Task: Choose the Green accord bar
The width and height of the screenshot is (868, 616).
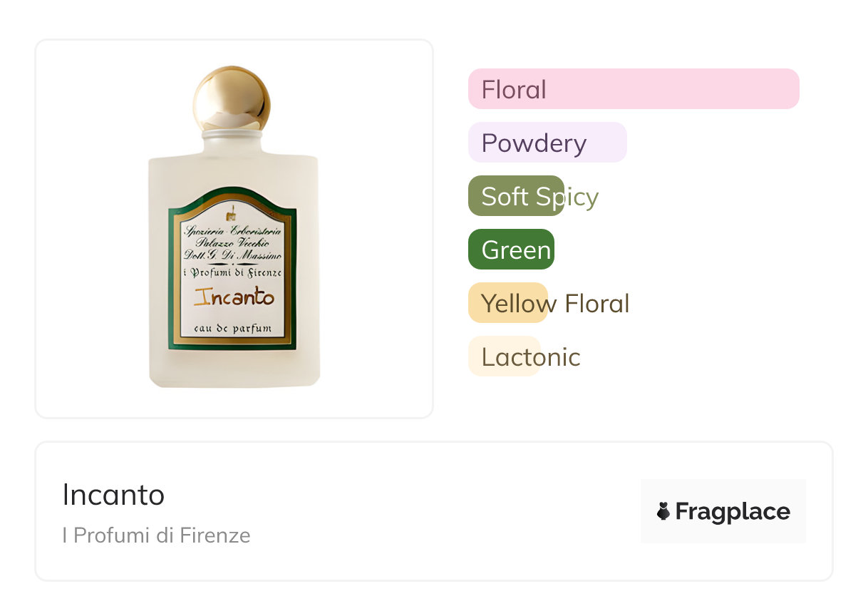Action: [x=511, y=250]
